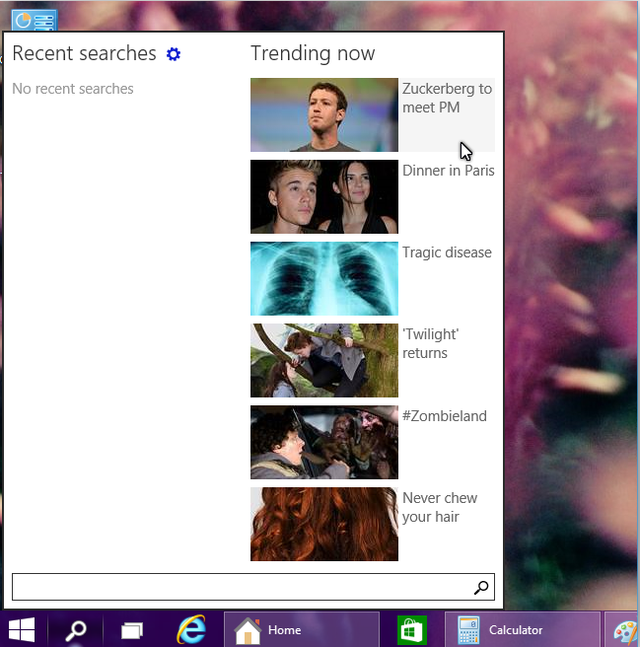This screenshot has height=647, width=640.
Task: Click the magnifier icon in search box
Action: 481,587
